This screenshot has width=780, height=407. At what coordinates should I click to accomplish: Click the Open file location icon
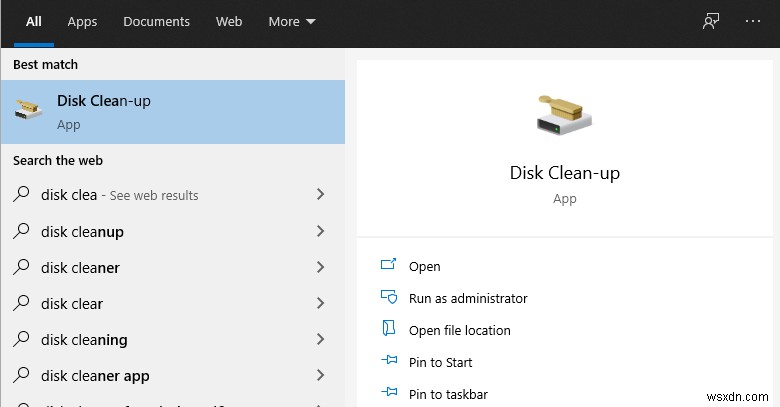click(x=389, y=330)
